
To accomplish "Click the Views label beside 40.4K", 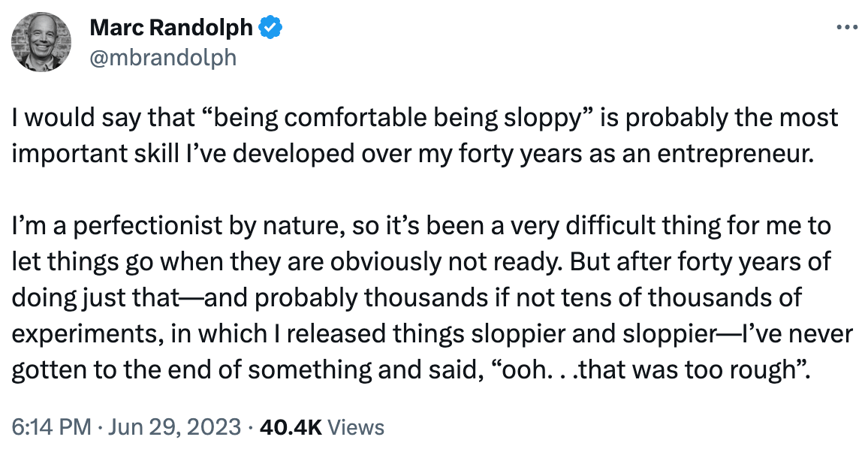I will 357,428.
